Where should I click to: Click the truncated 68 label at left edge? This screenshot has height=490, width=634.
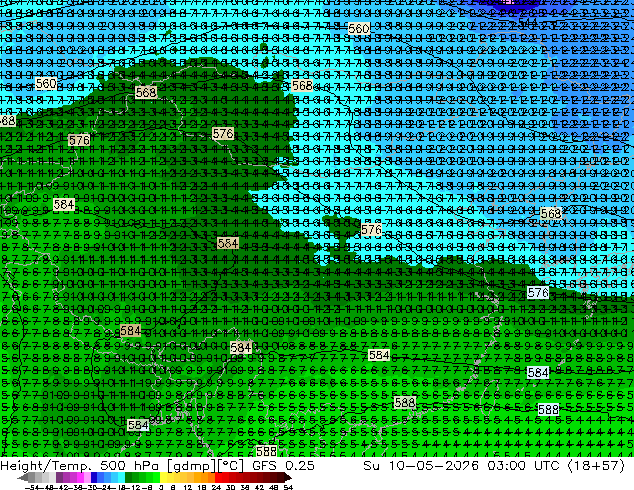click(7, 120)
